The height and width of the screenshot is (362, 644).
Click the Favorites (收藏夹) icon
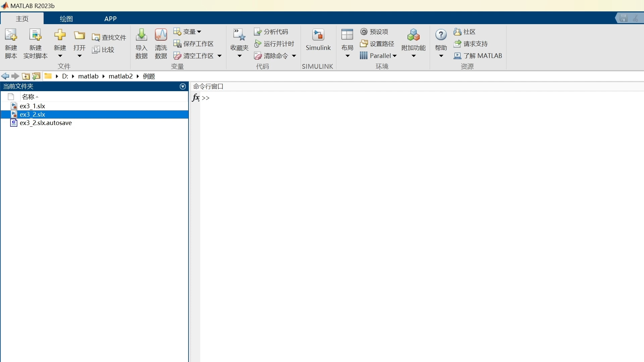click(x=239, y=35)
